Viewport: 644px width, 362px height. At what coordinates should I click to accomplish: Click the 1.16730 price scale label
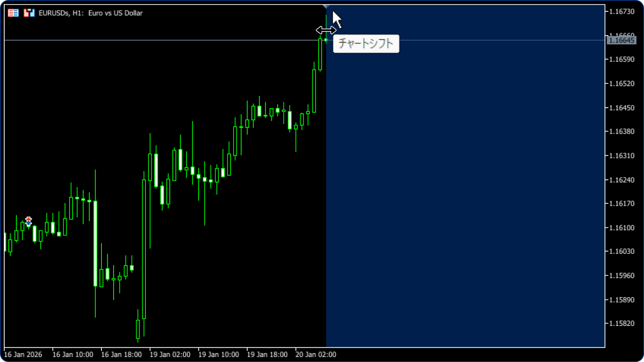click(x=622, y=12)
